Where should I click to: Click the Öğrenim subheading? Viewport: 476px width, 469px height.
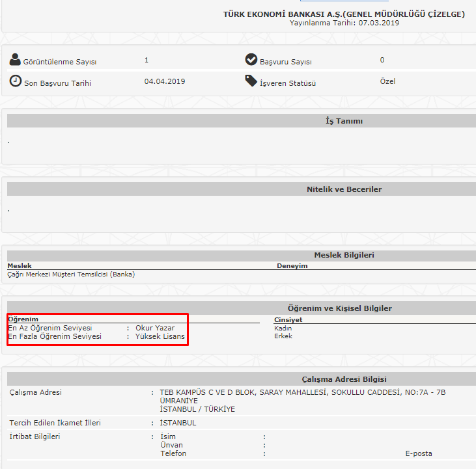click(x=23, y=319)
